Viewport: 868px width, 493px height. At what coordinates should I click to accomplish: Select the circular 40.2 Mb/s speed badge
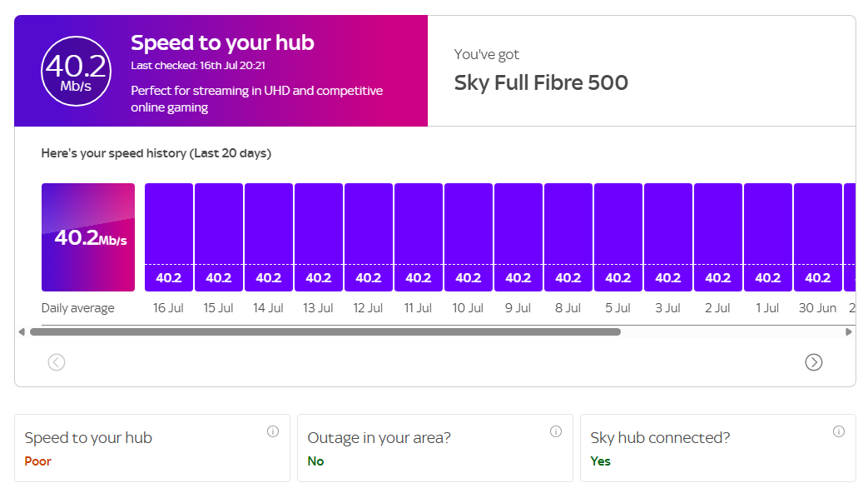click(x=76, y=70)
